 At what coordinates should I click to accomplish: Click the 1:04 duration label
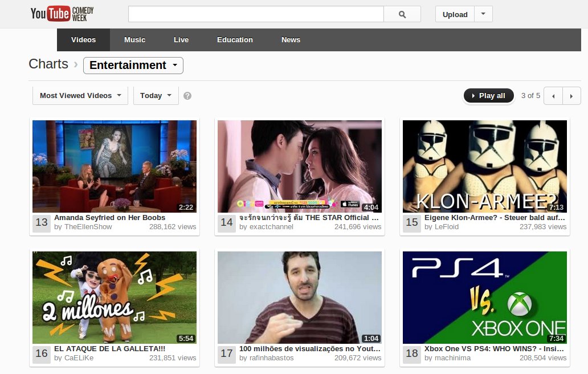click(371, 339)
